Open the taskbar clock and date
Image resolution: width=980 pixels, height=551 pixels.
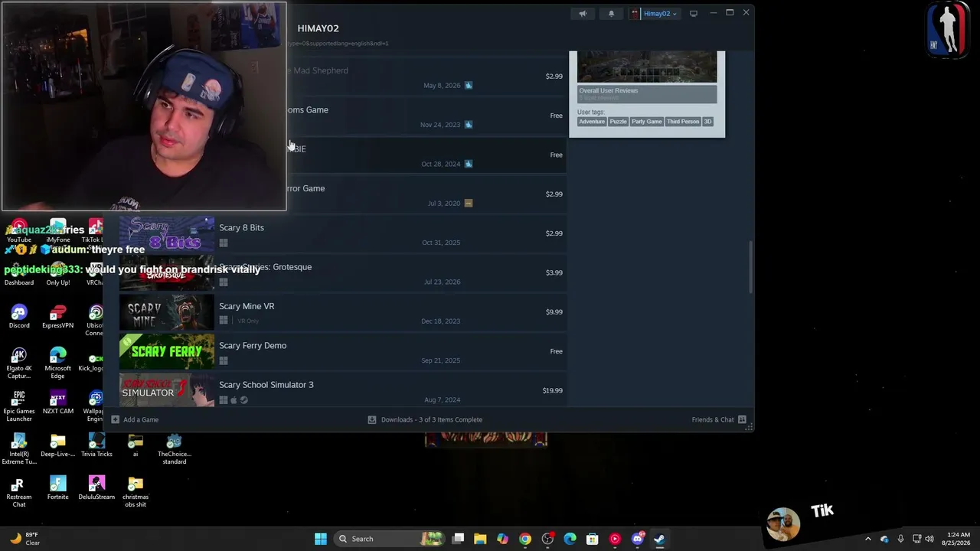point(958,539)
